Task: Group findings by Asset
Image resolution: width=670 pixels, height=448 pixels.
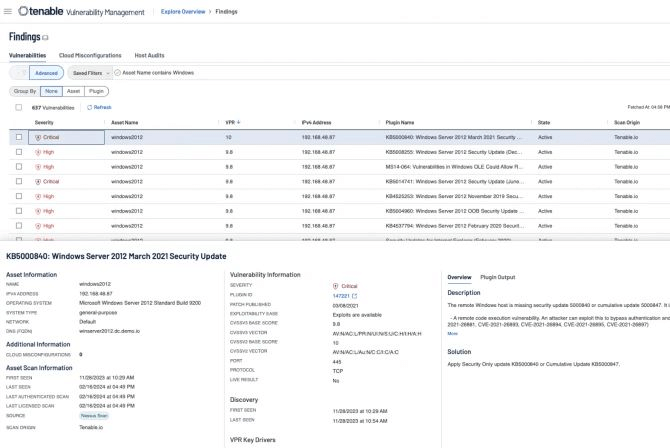Action: pos(73,91)
